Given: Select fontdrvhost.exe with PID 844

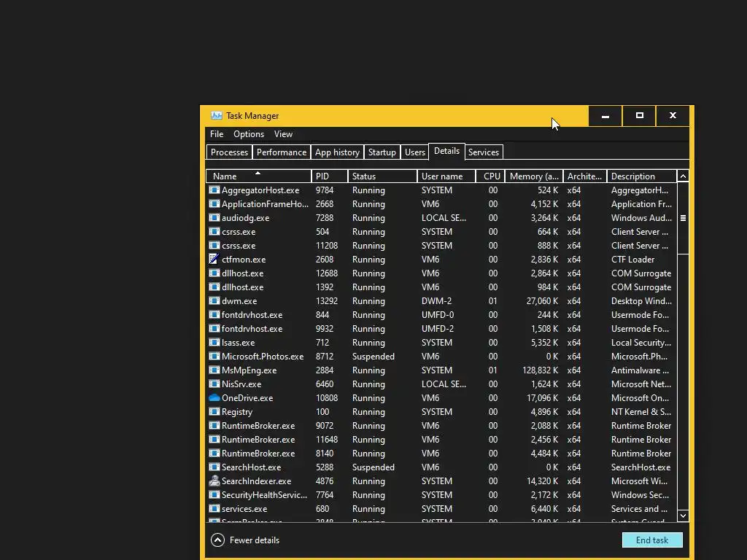Looking at the screenshot, I should pyautogui.click(x=441, y=315).
